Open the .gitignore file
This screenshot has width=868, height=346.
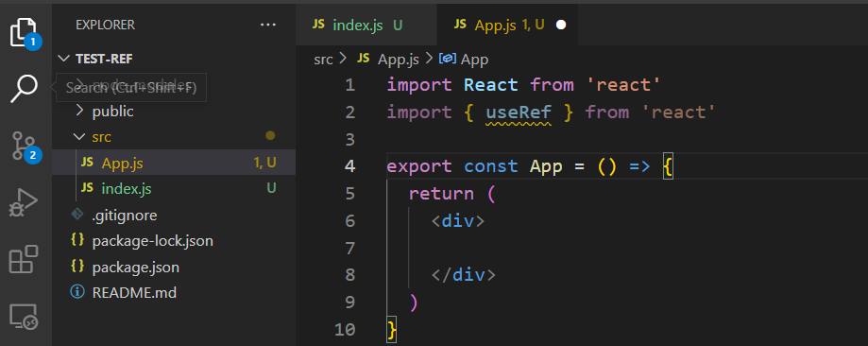[173, 216]
